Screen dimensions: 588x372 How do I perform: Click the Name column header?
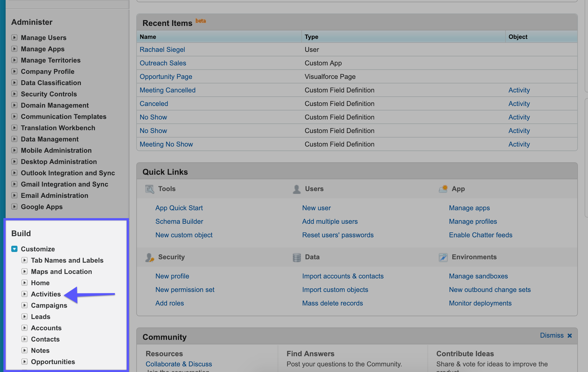[x=148, y=37]
